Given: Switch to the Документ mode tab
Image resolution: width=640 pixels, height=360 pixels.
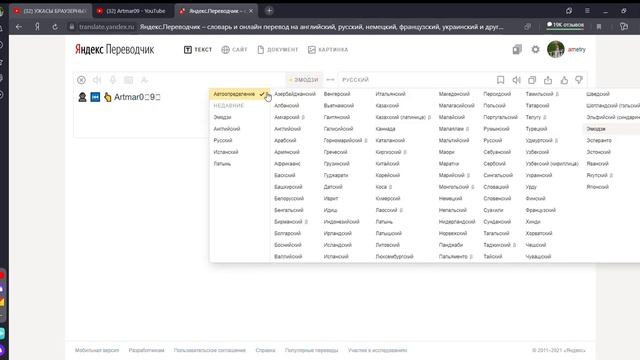Looking at the screenshot, I should [x=278, y=49].
